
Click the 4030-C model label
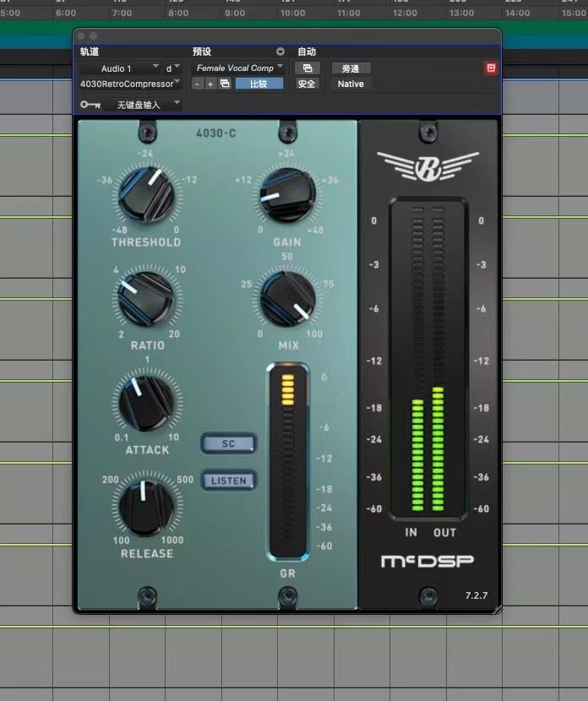pyautogui.click(x=216, y=133)
